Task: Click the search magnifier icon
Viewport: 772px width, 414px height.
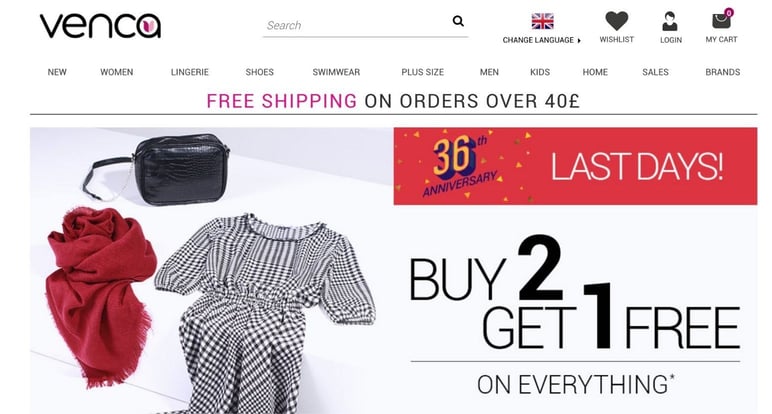Action: point(458,21)
